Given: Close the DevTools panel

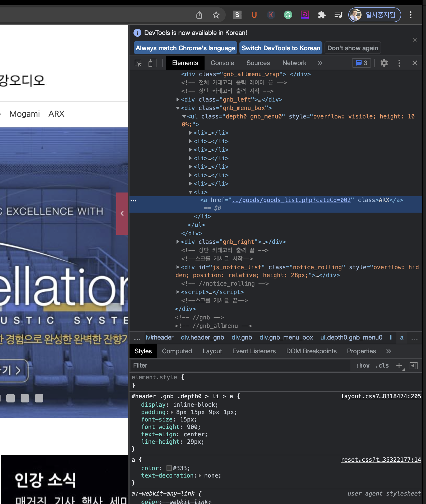Looking at the screenshot, I should point(415,63).
